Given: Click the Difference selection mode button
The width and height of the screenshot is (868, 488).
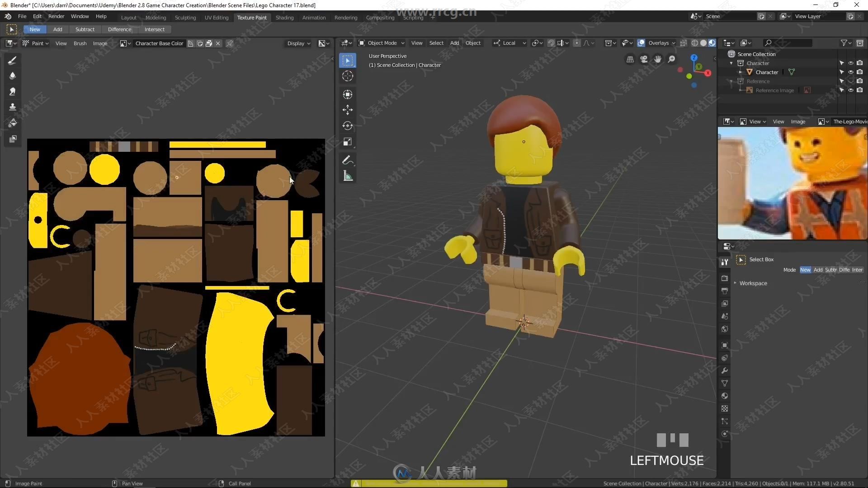Looking at the screenshot, I should tap(119, 29).
